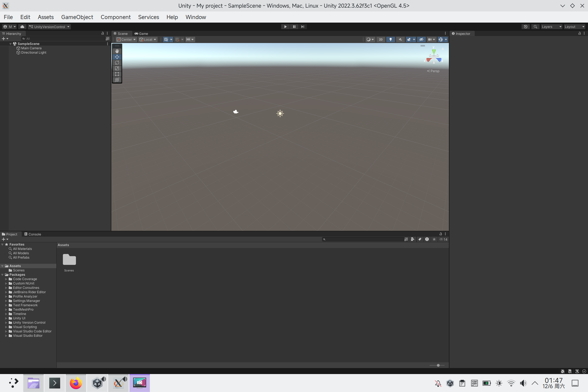Lock the Inspector panel

point(580,33)
